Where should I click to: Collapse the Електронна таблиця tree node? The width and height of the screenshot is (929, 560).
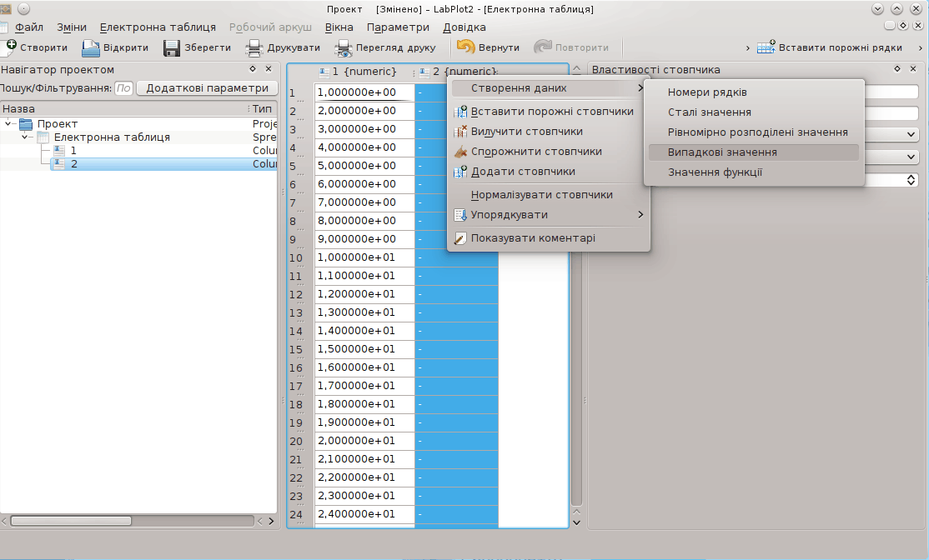(x=25, y=137)
